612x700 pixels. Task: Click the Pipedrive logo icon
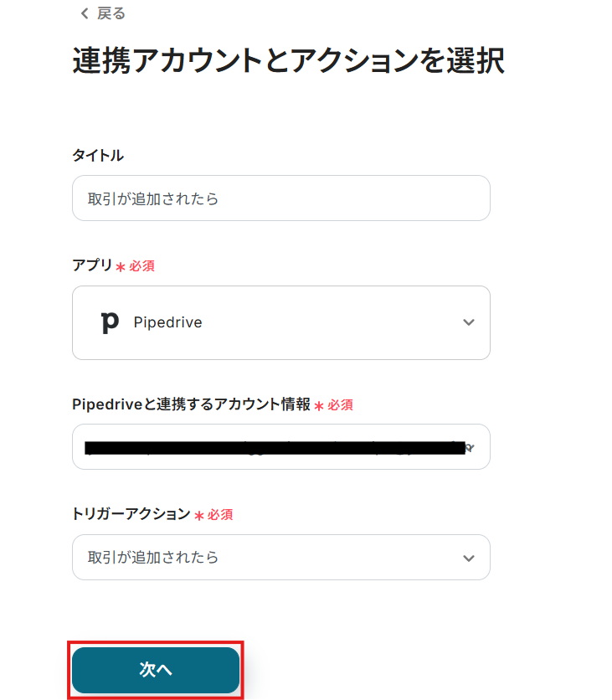(110, 323)
